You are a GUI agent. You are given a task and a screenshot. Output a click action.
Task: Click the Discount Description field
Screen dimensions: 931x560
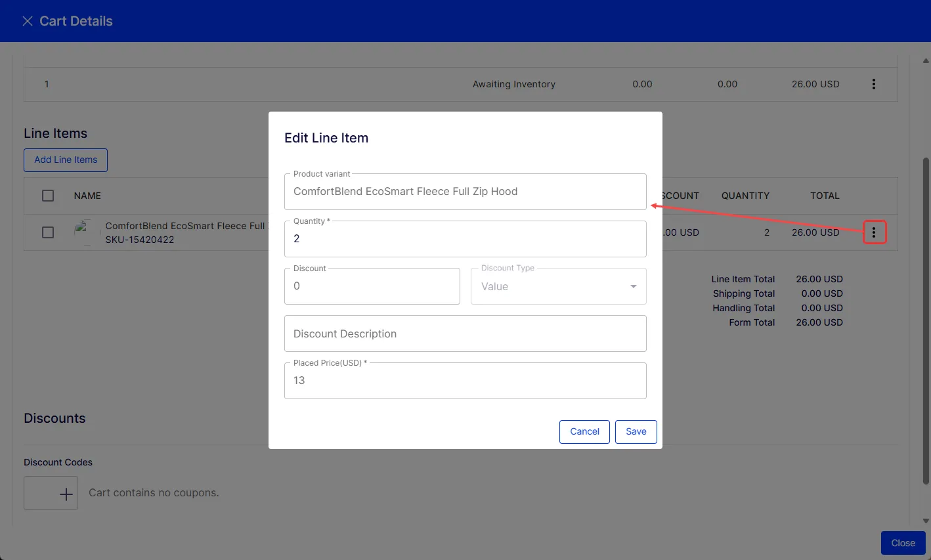465,334
